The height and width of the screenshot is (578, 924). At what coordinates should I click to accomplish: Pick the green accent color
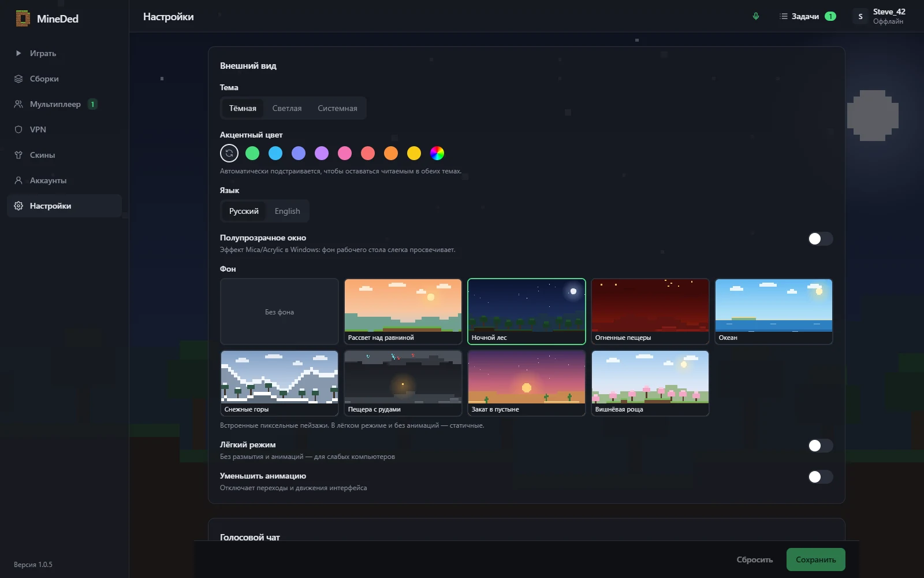[x=252, y=153]
